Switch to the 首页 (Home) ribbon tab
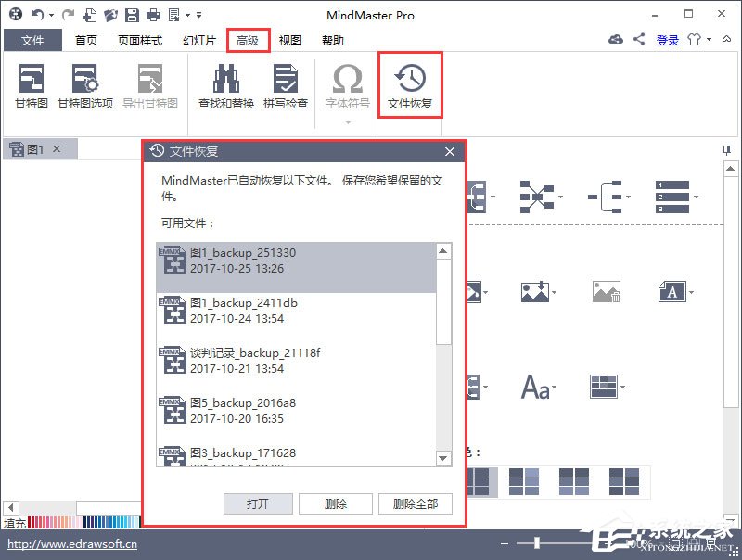Viewport: 742px width, 560px height. coord(85,40)
